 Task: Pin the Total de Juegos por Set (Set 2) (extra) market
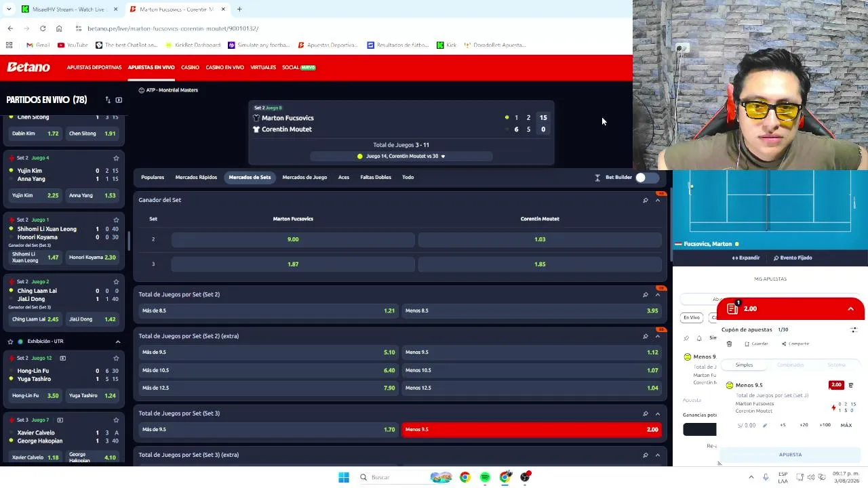point(646,336)
